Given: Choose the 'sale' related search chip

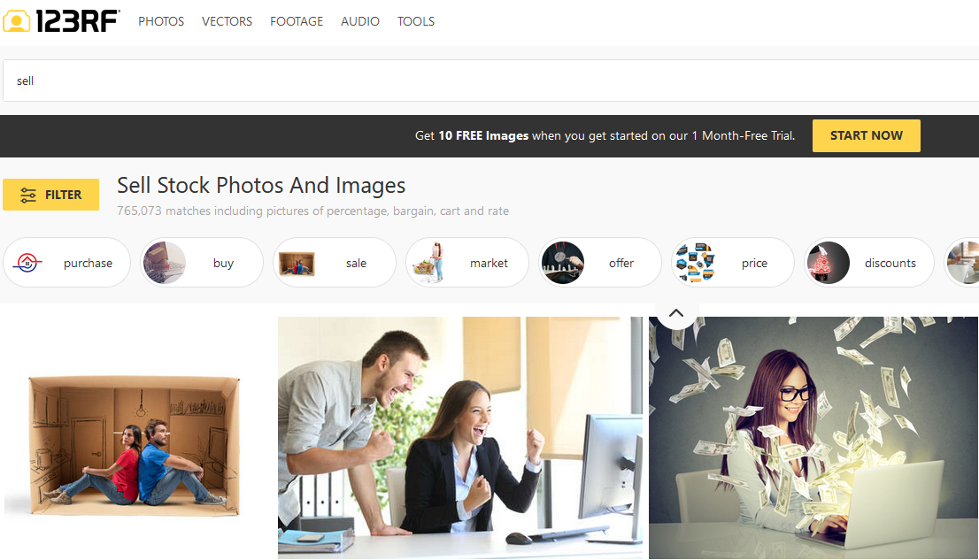Looking at the screenshot, I should 335,263.
